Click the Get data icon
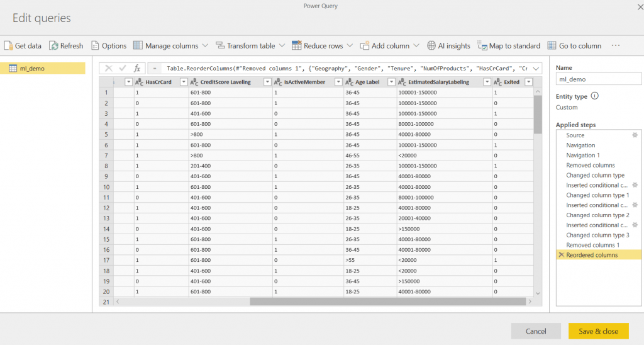 coord(8,46)
